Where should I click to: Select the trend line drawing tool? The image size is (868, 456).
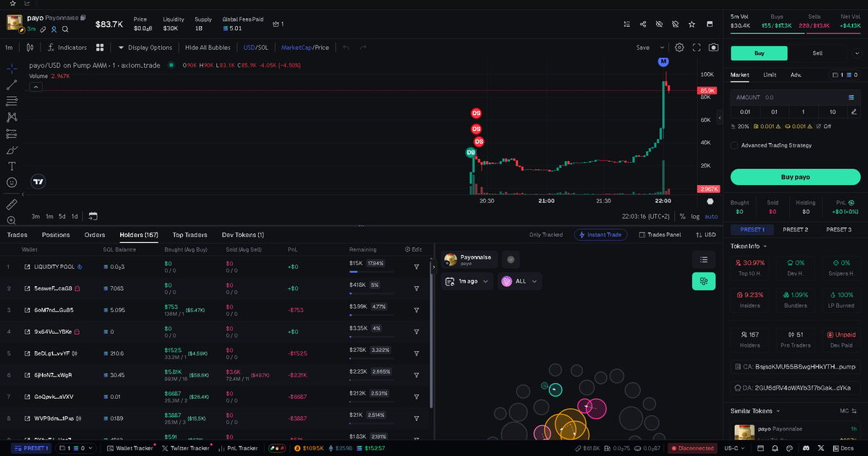click(x=12, y=85)
